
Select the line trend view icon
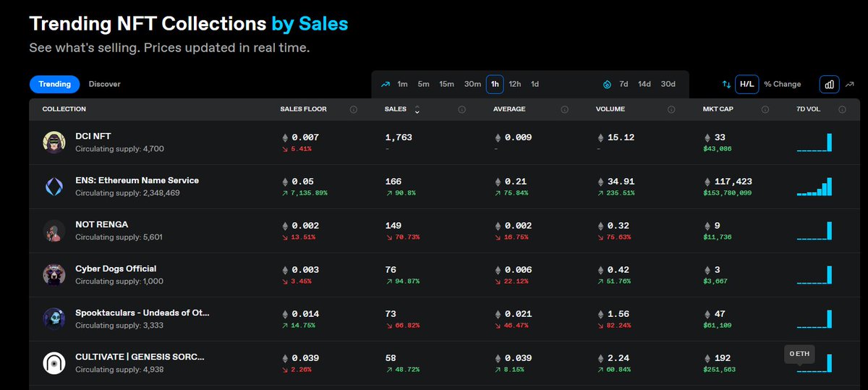(850, 85)
